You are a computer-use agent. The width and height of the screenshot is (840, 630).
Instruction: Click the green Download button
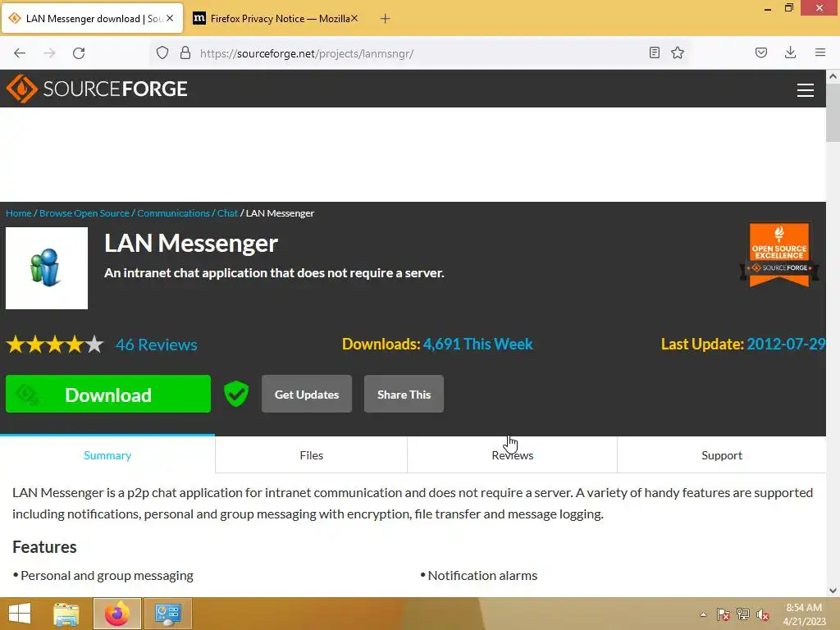[108, 394]
